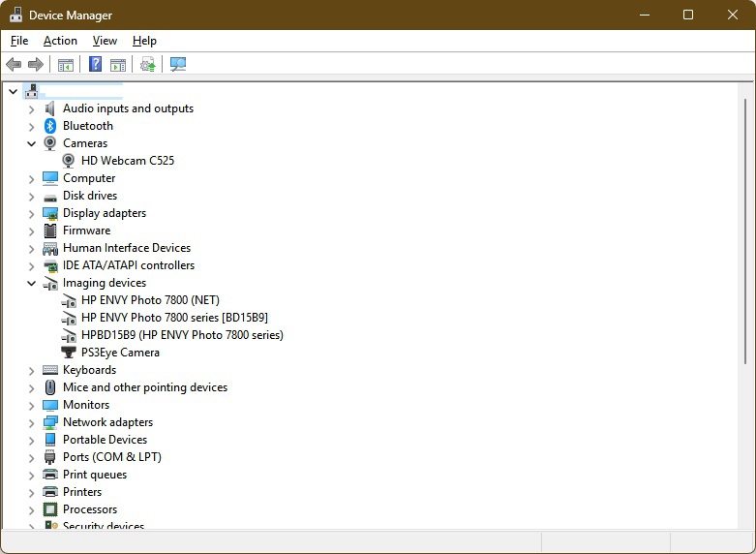The image size is (756, 554).
Task: Expand the Display adapters category
Action: tap(31, 213)
